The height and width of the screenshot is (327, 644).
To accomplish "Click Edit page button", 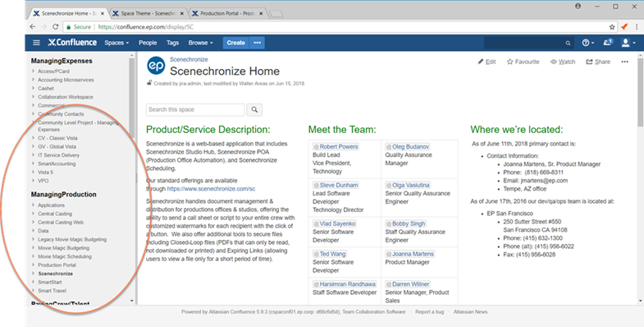I will pos(486,62).
